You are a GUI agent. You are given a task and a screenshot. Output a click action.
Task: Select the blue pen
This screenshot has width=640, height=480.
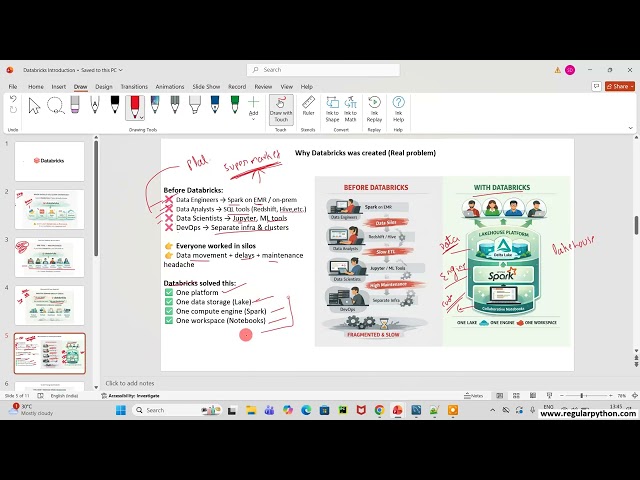point(215,104)
